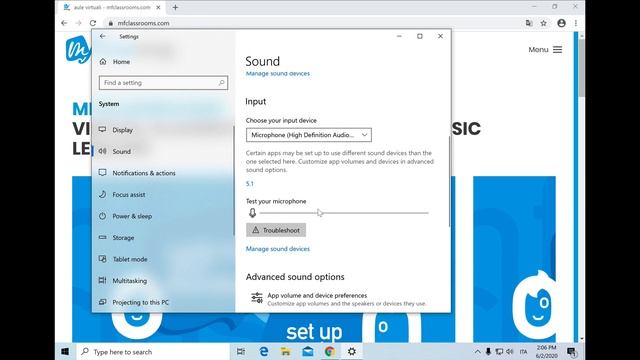This screenshot has height=360, width=640.
Task: Go back in the Settings window
Action: [x=102, y=36]
